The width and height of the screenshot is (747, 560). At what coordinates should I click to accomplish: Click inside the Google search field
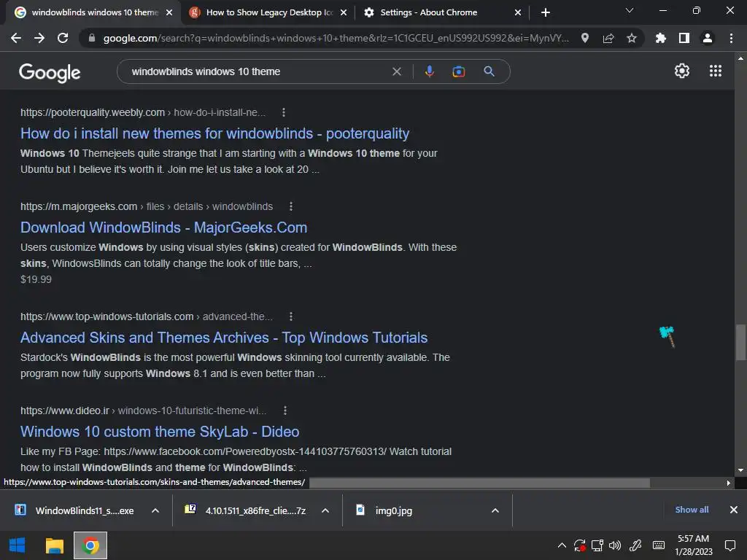[x=258, y=71]
